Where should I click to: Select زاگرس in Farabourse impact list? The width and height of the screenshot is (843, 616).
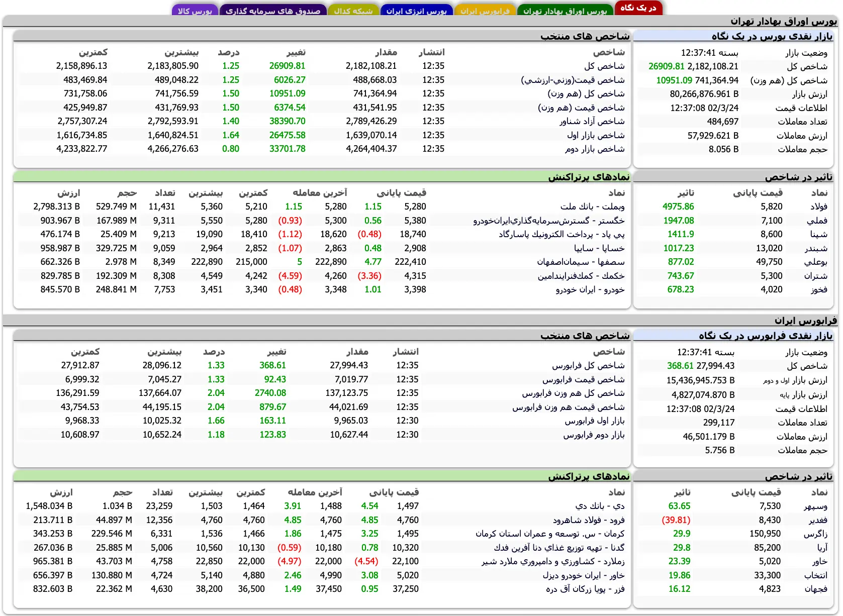[815, 534]
